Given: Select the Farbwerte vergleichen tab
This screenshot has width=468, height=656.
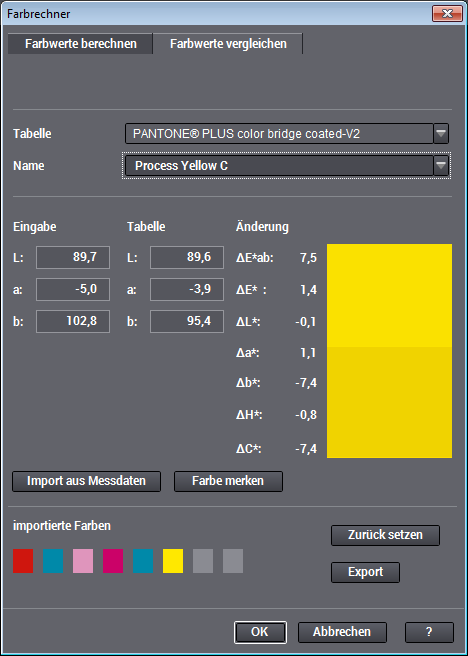Looking at the screenshot, I should click(x=228, y=44).
